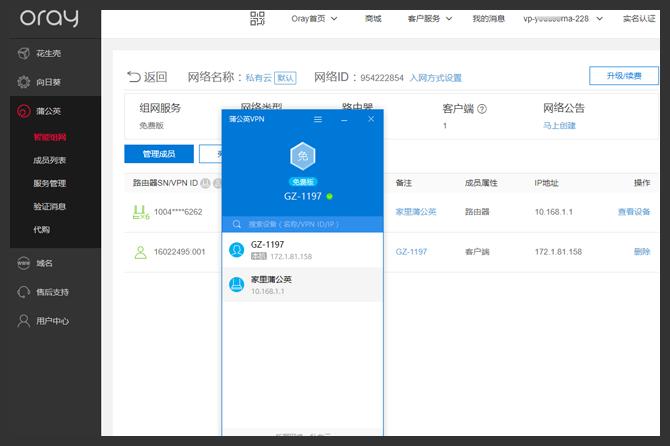Select 服务管理 in the sidebar submenu

[x=50, y=183]
